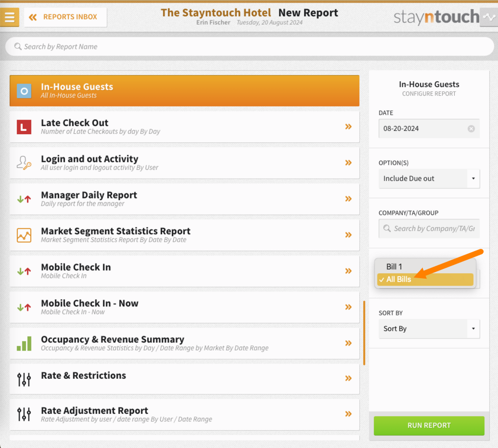Open the activity graph icon top right
Viewport: 498px width, 448px height.
tap(489, 17)
